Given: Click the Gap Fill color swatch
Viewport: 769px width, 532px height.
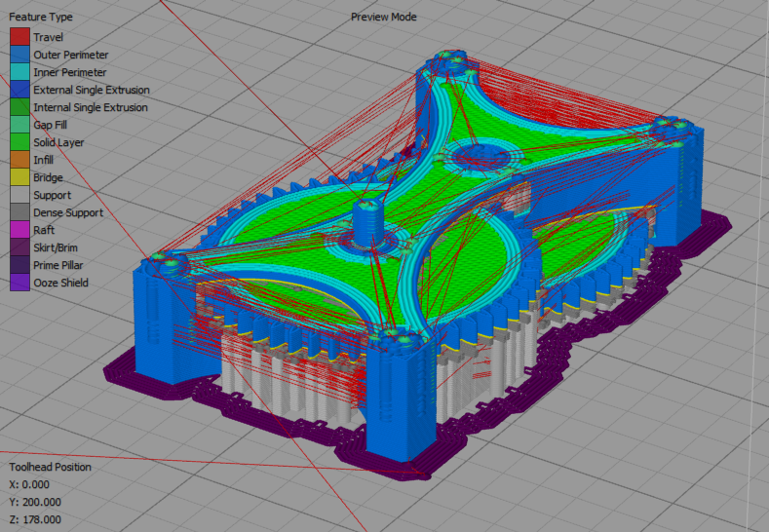Looking at the screenshot, I should click(19, 125).
